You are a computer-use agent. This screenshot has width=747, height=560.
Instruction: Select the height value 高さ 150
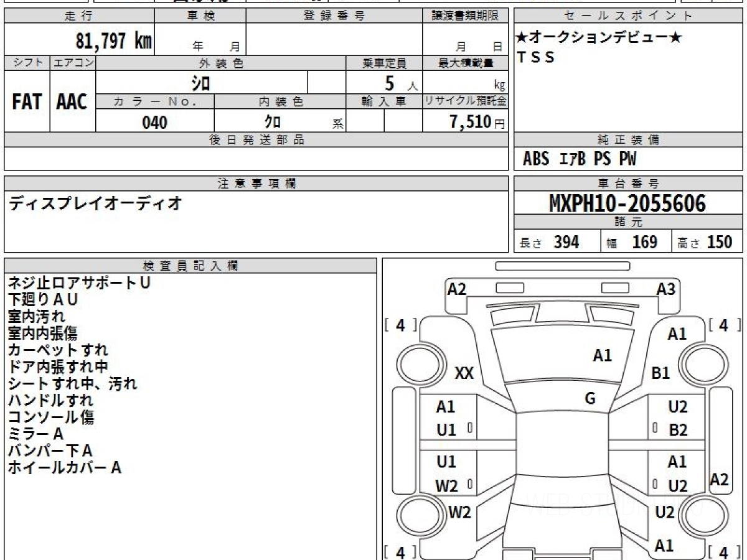tap(705, 242)
